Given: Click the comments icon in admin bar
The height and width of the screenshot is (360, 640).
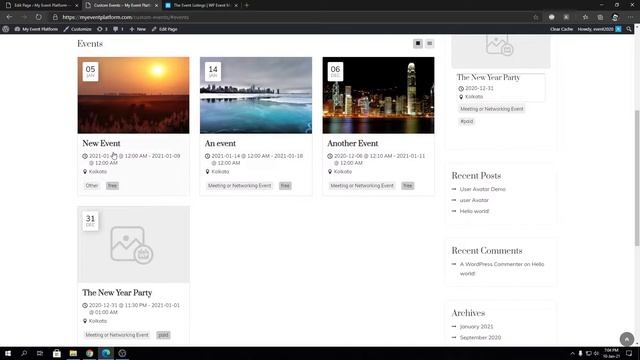Looking at the screenshot, I should click(x=118, y=29).
